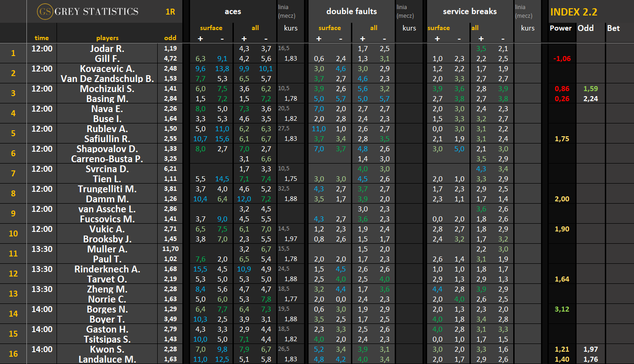Select player cell Paul T.
Image resolution: width=634 pixels, height=364 pixels.
click(x=107, y=259)
